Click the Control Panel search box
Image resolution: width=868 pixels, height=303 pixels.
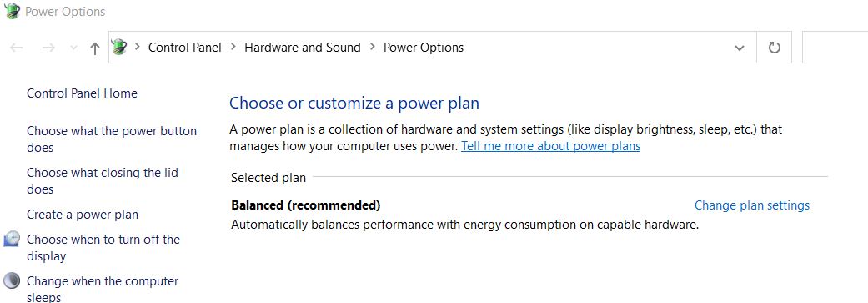click(835, 48)
